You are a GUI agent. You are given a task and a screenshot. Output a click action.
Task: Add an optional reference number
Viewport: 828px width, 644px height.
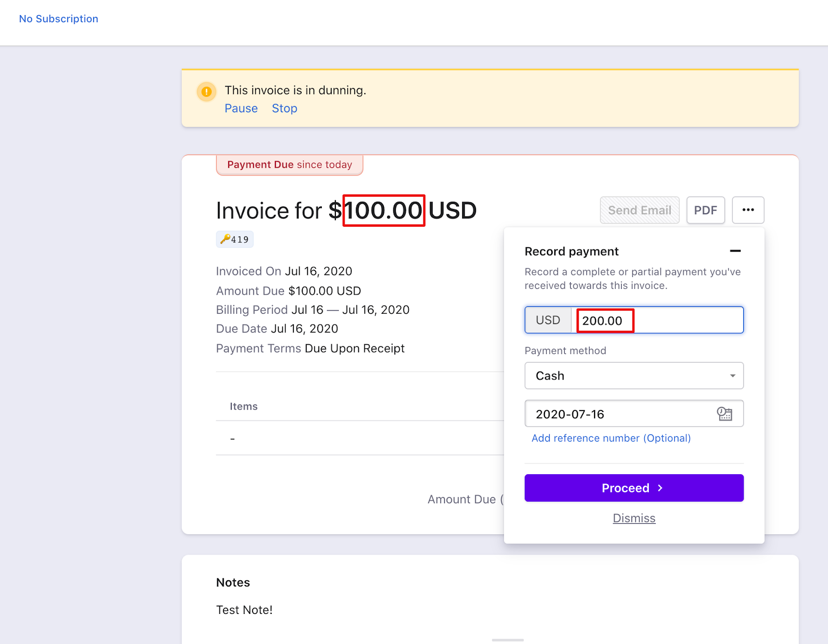pyautogui.click(x=611, y=438)
